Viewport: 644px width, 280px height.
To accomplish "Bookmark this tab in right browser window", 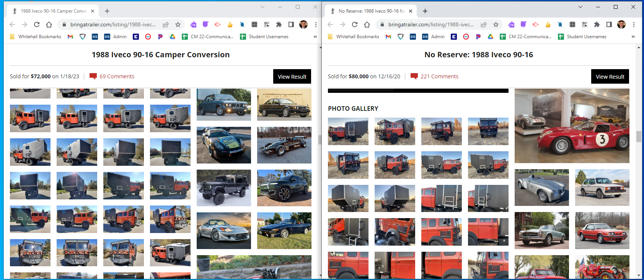I will point(496,24).
